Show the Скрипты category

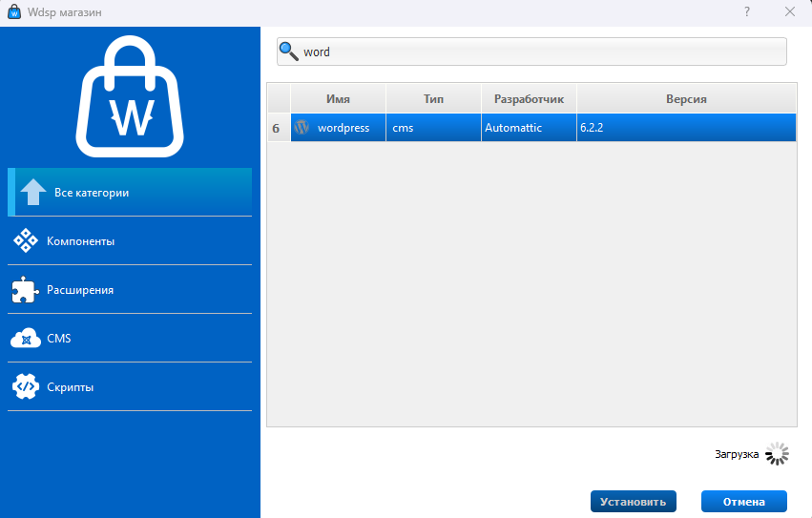pyautogui.click(x=130, y=387)
